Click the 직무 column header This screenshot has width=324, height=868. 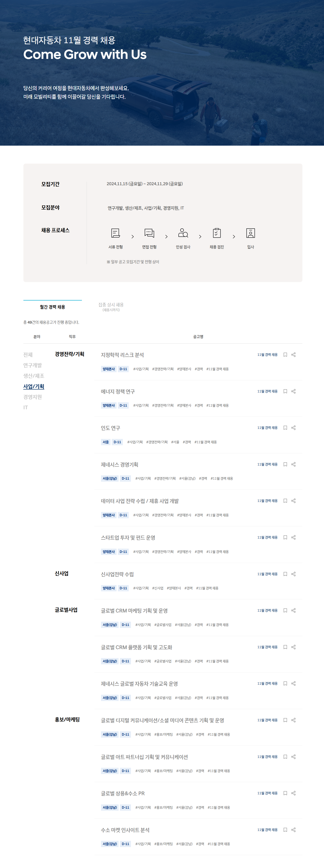tap(72, 337)
